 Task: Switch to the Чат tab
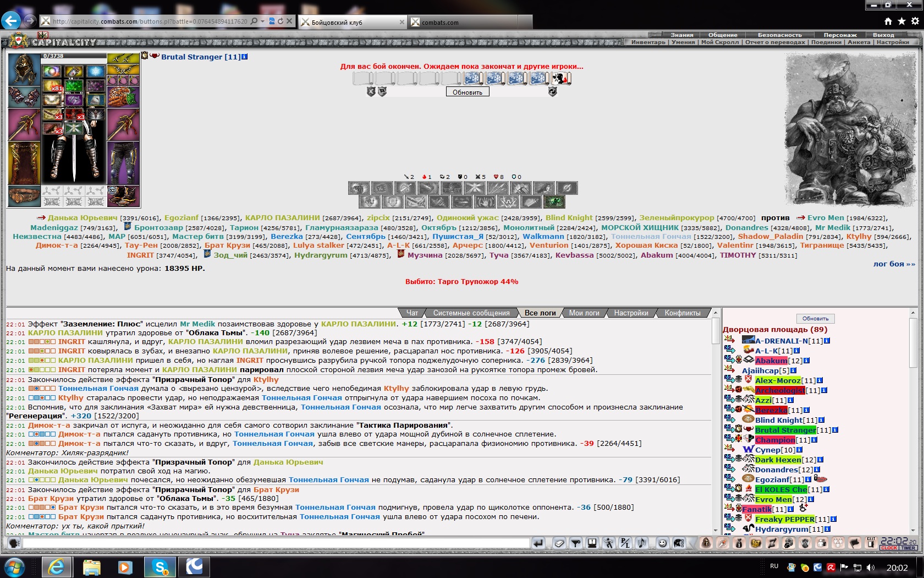pyautogui.click(x=412, y=313)
